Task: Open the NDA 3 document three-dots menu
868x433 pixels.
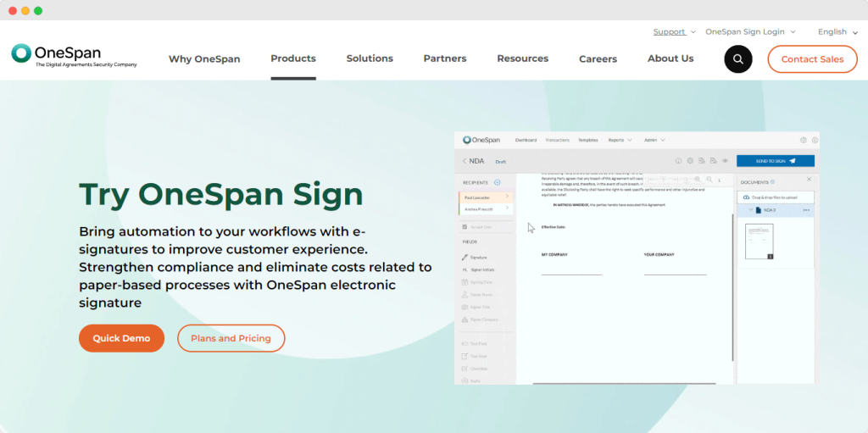Action: (806, 210)
